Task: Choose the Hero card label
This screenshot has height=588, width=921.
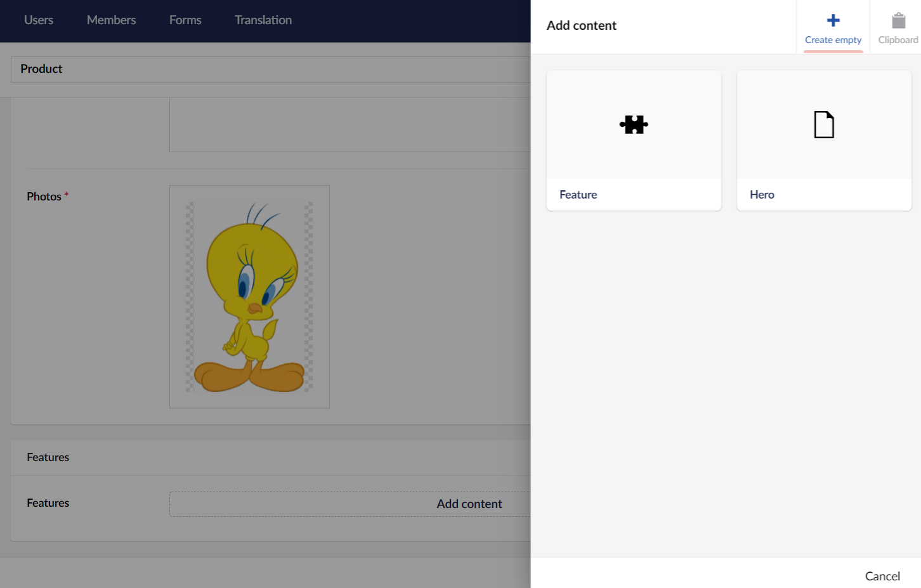Action: point(762,195)
